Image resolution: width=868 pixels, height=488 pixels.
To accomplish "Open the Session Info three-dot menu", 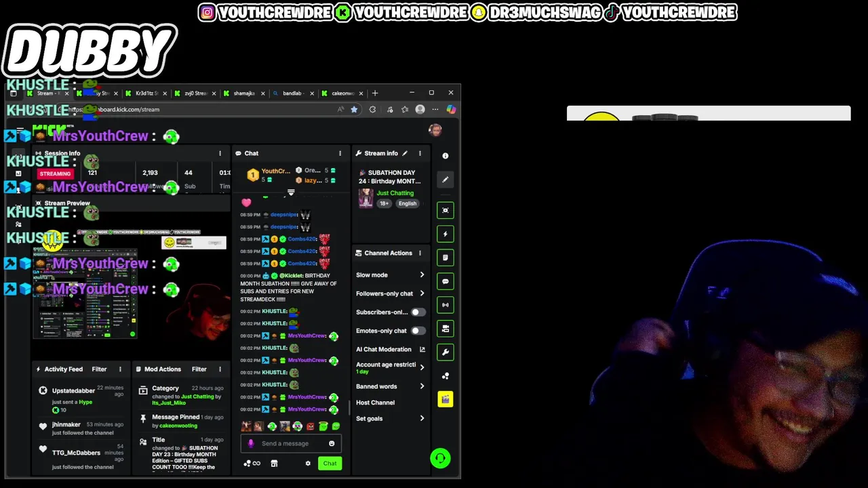I will pos(220,153).
